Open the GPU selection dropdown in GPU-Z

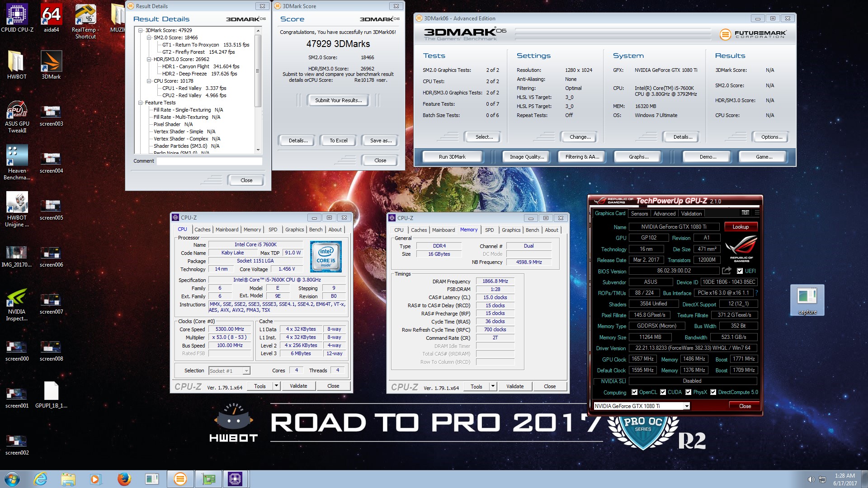(686, 406)
